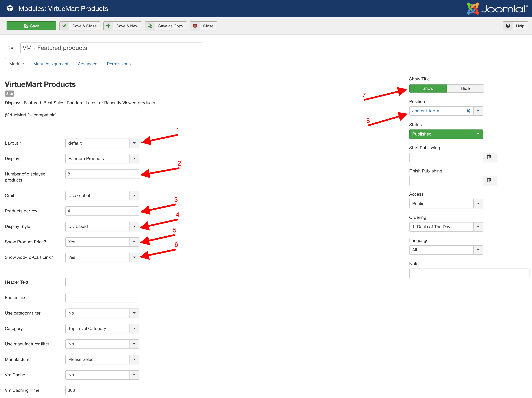Open the Manufacturer Please Select dropdown
The height and width of the screenshot is (398, 532).
click(102, 359)
